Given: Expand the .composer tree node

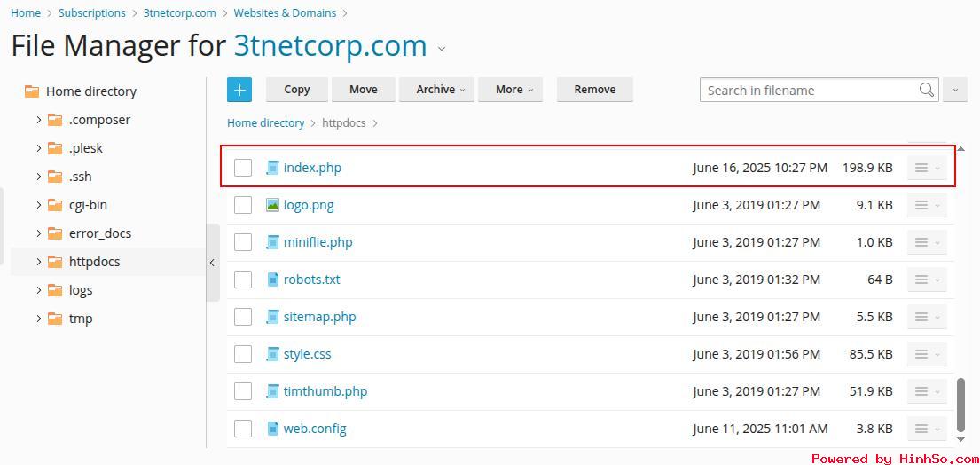Looking at the screenshot, I should [x=39, y=120].
